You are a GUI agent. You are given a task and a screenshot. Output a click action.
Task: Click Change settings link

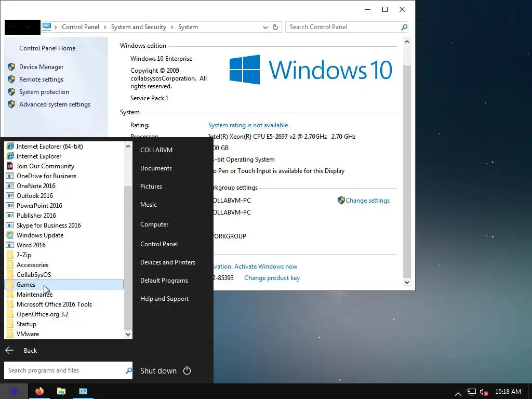coord(367,201)
